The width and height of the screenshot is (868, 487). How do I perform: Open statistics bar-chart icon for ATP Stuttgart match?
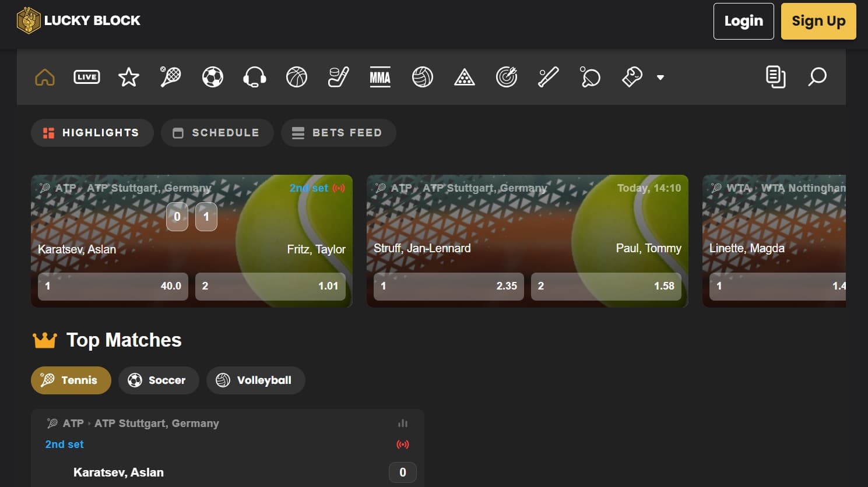tap(403, 424)
